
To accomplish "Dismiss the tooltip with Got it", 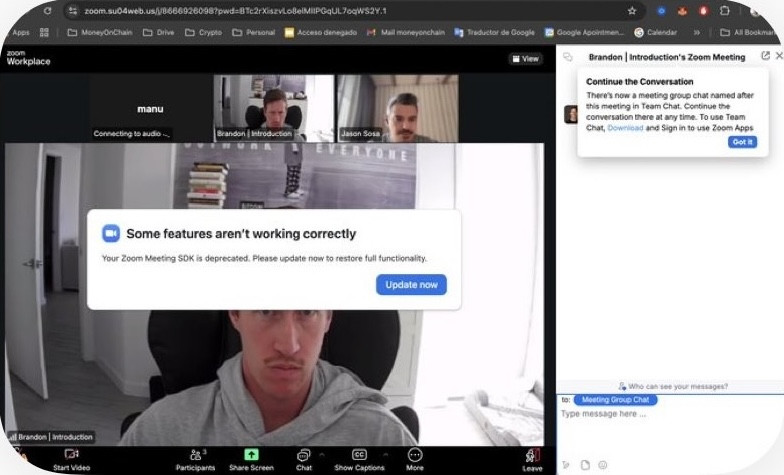I will (742, 142).
